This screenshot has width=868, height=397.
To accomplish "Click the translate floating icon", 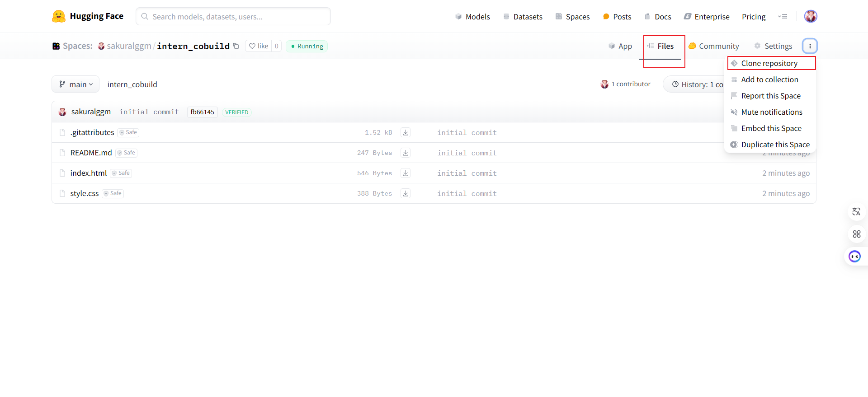I will (x=856, y=211).
